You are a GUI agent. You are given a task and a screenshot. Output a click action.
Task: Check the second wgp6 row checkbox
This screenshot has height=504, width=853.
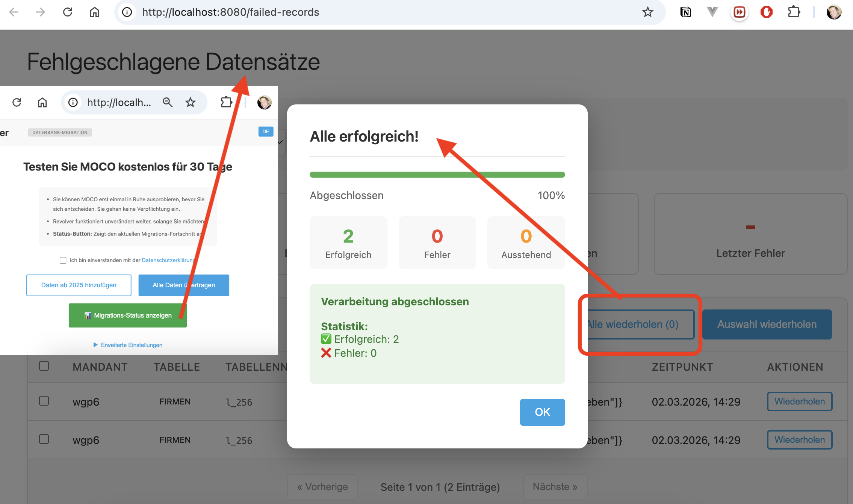[44, 439]
